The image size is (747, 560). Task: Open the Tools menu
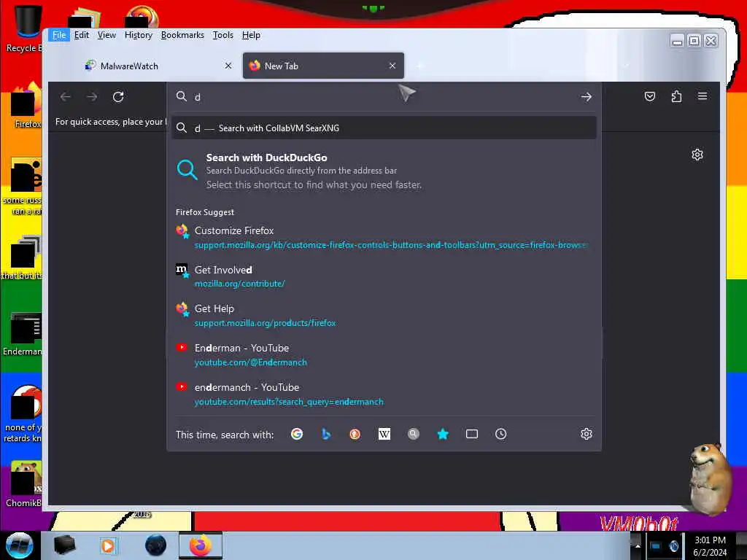tap(223, 35)
